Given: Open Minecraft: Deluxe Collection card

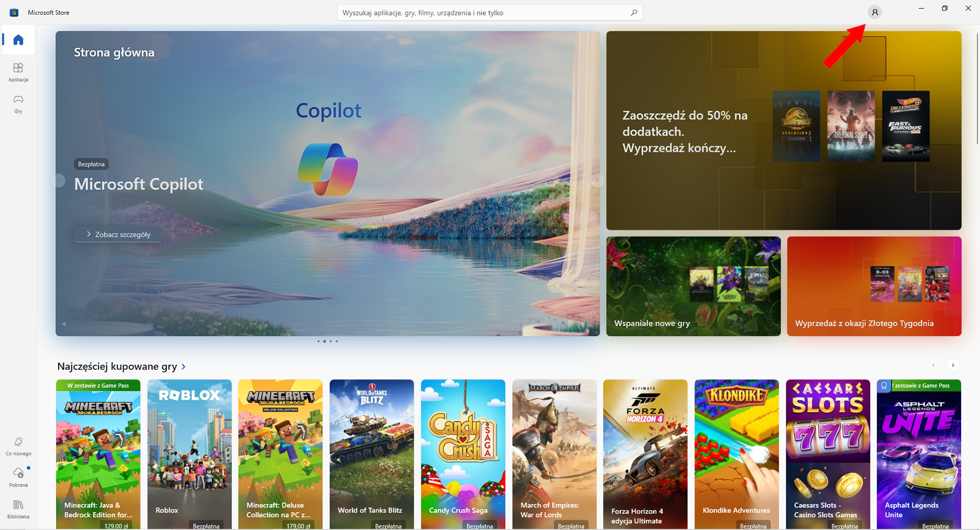Looking at the screenshot, I should click(281, 455).
